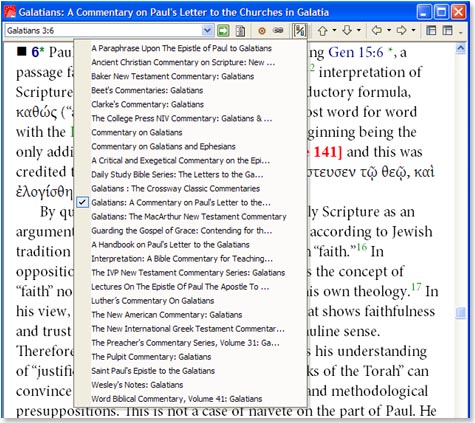Screen dimensions: 475x423
Task: Click the parallel resources toolbar button
Action: [300, 31]
